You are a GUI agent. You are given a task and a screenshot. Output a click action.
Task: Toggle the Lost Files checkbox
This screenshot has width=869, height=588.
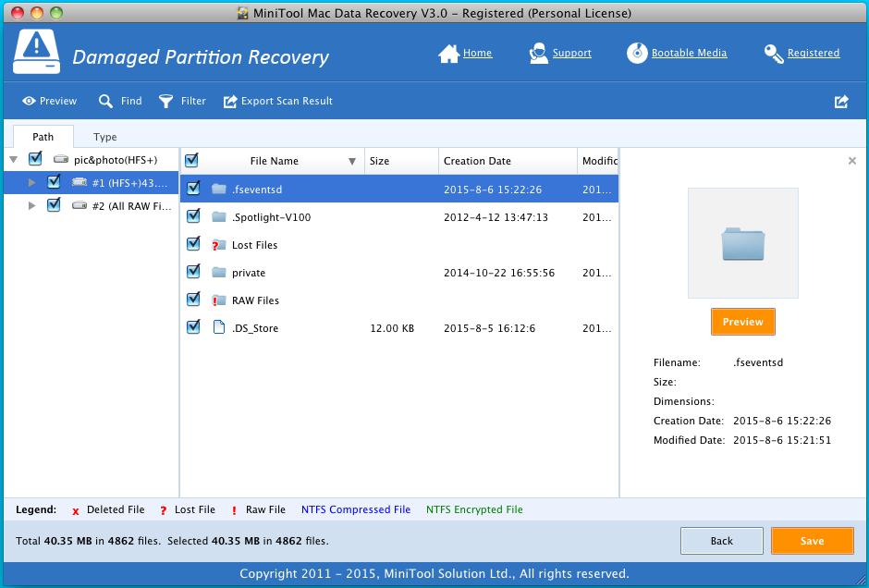pyautogui.click(x=193, y=244)
